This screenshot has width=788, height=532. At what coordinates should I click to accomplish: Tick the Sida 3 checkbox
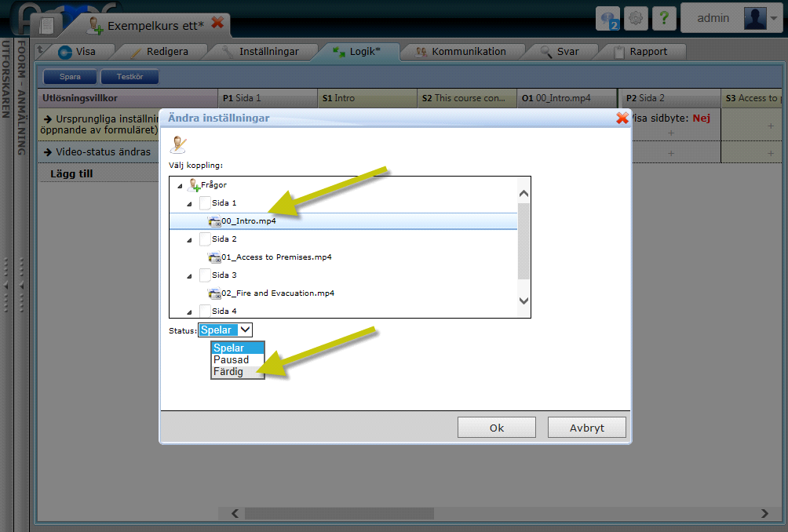205,275
